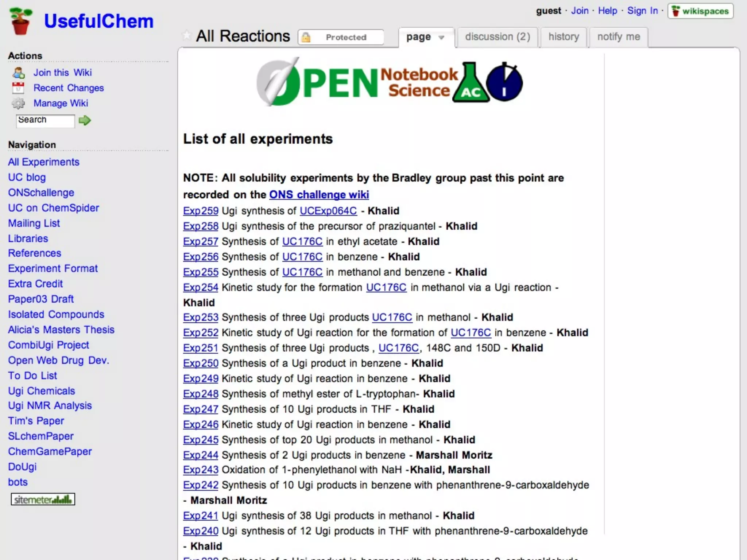Viewport: 747px width, 560px height.
Task: Open experiment Exp259 link
Action: tap(201, 211)
